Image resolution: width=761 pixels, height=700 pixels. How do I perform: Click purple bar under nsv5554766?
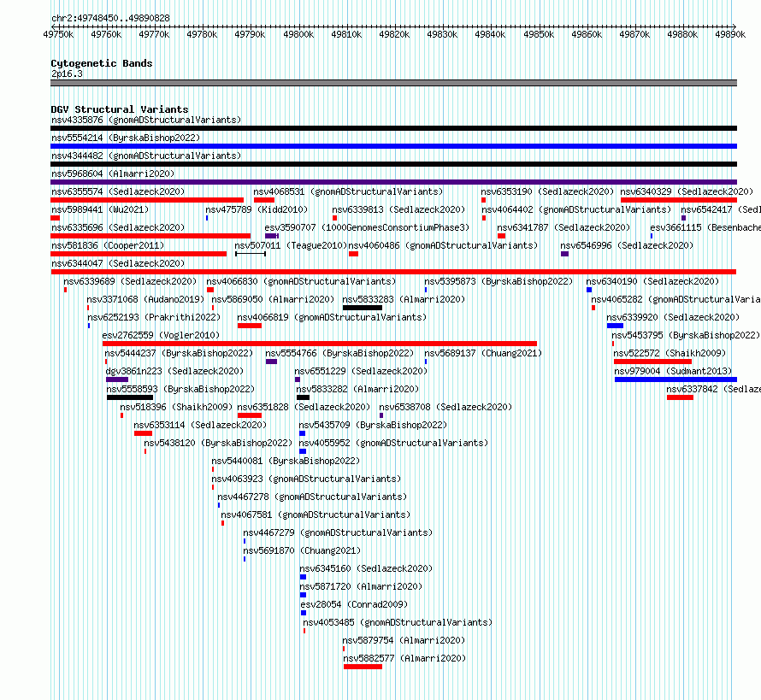(271, 362)
